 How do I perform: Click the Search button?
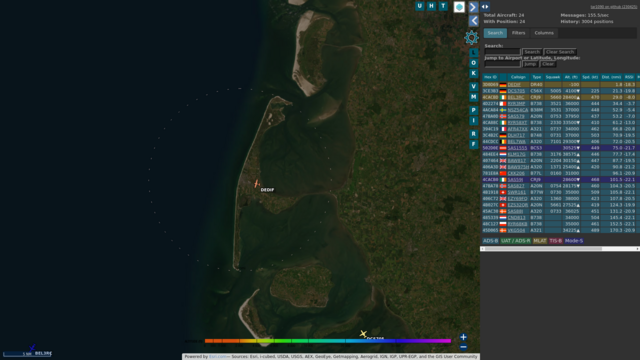(532, 52)
